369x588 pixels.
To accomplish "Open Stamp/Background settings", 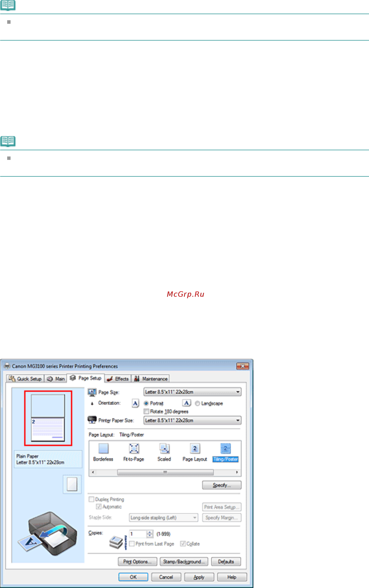I will point(184,562).
